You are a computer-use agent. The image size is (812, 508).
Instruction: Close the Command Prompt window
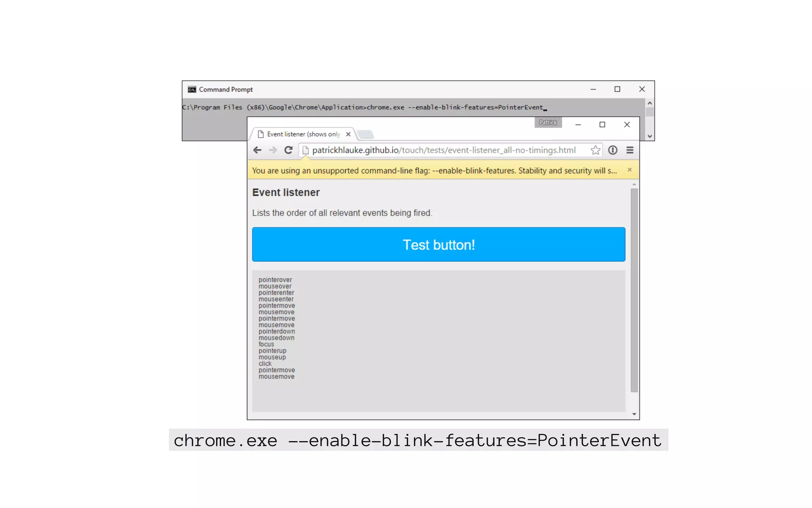pyautogui.click(x=642, y=89)
